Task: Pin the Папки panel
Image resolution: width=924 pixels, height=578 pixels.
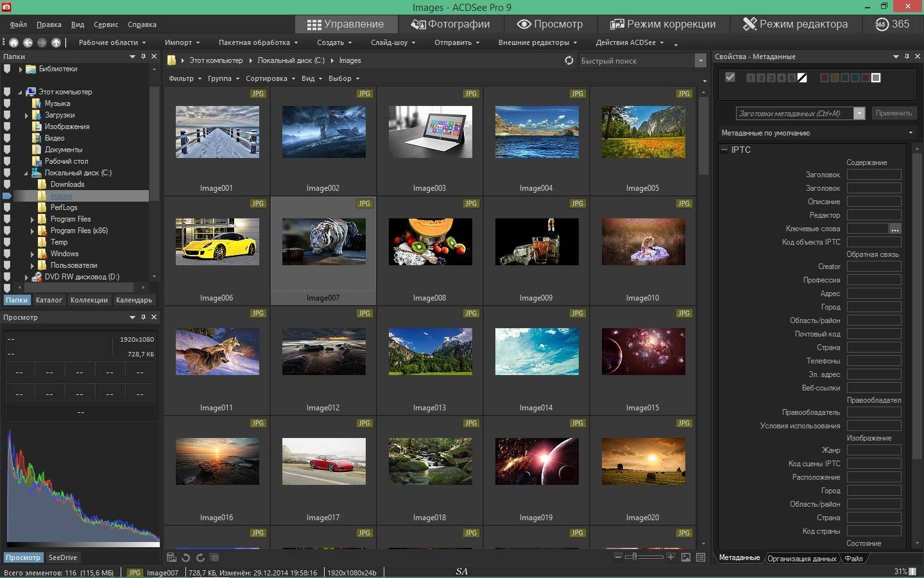Action: [144, 57]
